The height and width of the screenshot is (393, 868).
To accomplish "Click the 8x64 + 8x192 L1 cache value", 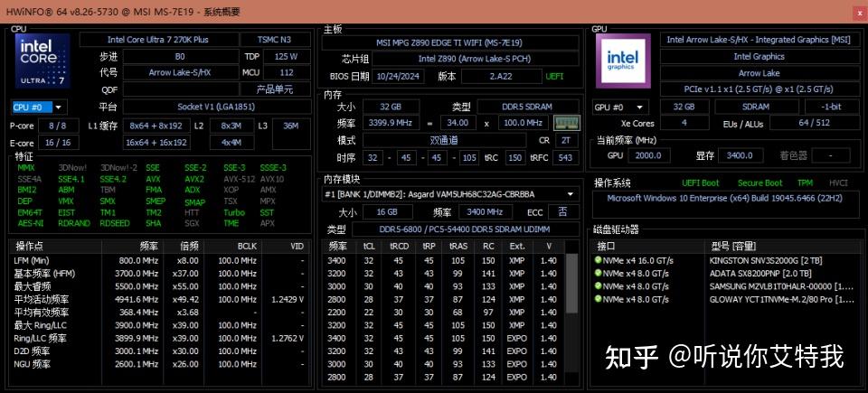I will 156,126.
